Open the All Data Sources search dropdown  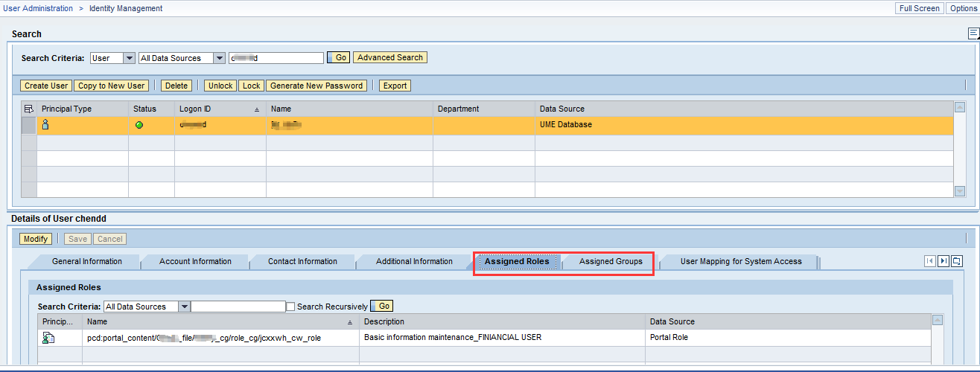point(219,58)
